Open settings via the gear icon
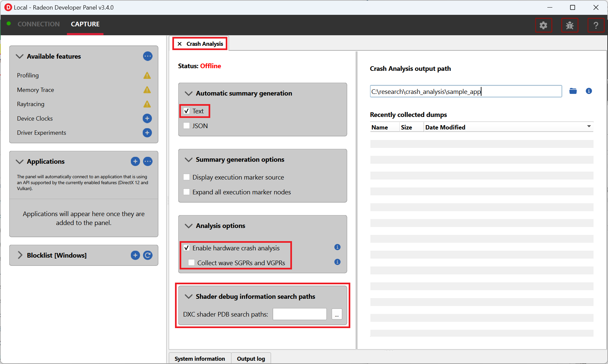608x364 pixels. (543, 25)
